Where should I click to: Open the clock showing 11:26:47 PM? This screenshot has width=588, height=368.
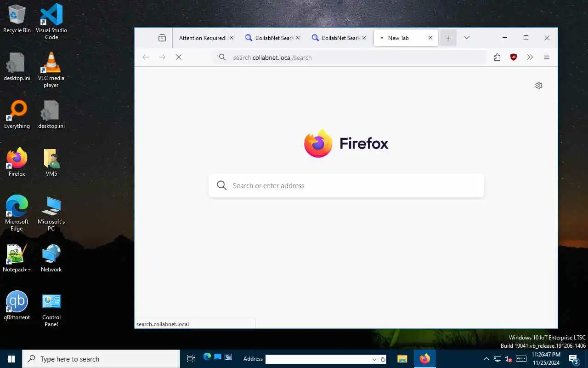coord(546,359)
